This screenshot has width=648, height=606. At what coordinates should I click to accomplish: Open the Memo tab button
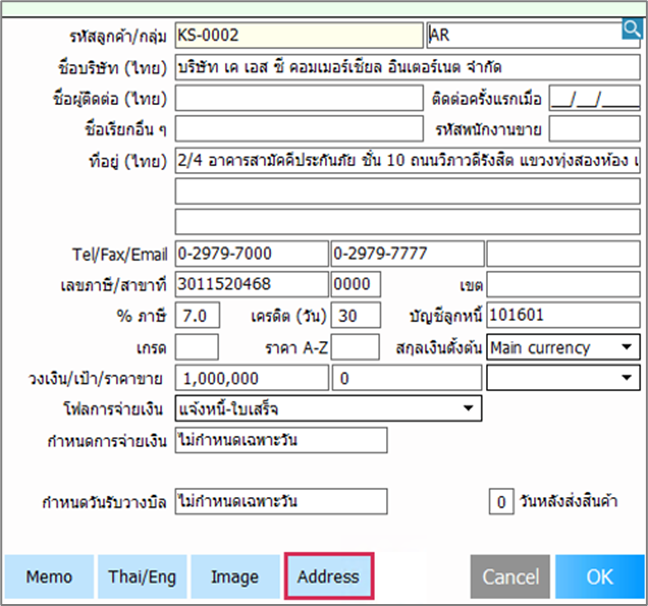click(x=49, y=577)
